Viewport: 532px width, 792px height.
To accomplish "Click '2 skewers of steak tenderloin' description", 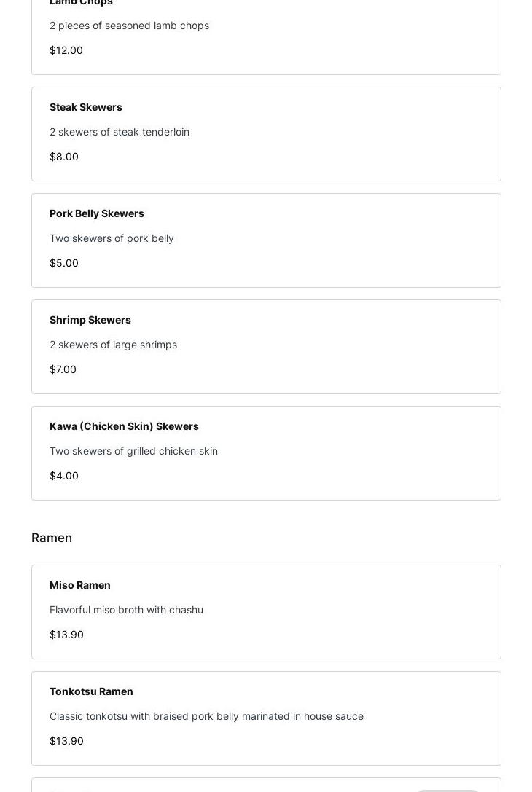I will click(x=120, y=132).
